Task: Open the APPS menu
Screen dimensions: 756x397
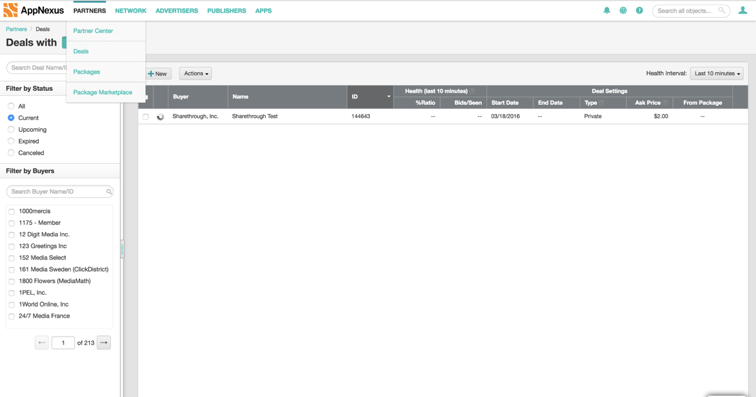Action: pyautogui.click(x=263, y=11)
